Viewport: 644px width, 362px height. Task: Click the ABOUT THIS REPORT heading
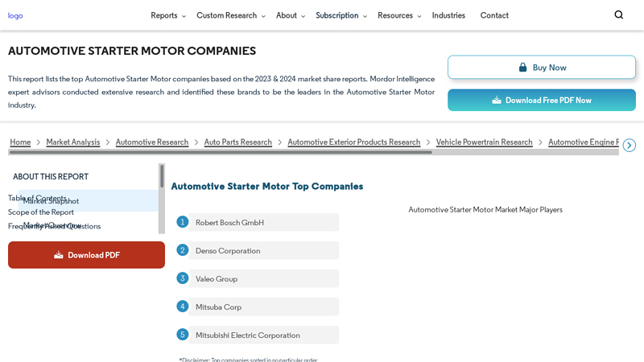pyautogui.click(x=51, y=176)
